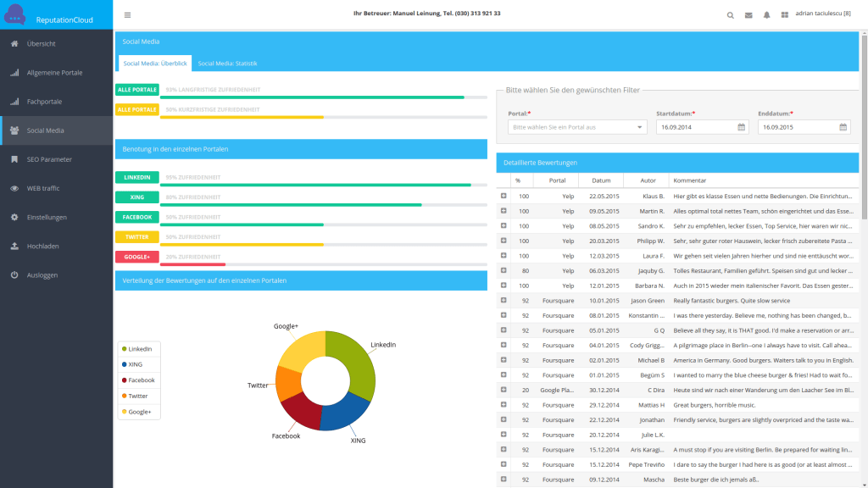Click the hamburger menu icon to collapse sidebar

[127, 14]
